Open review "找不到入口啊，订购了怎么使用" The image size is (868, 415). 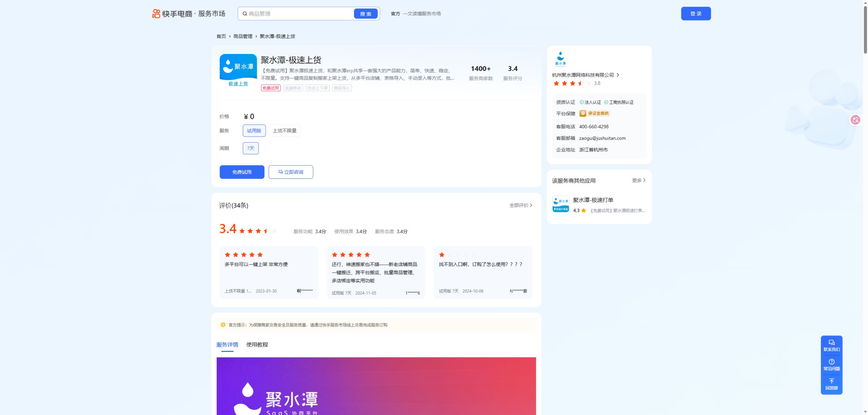tap(483, 272)
